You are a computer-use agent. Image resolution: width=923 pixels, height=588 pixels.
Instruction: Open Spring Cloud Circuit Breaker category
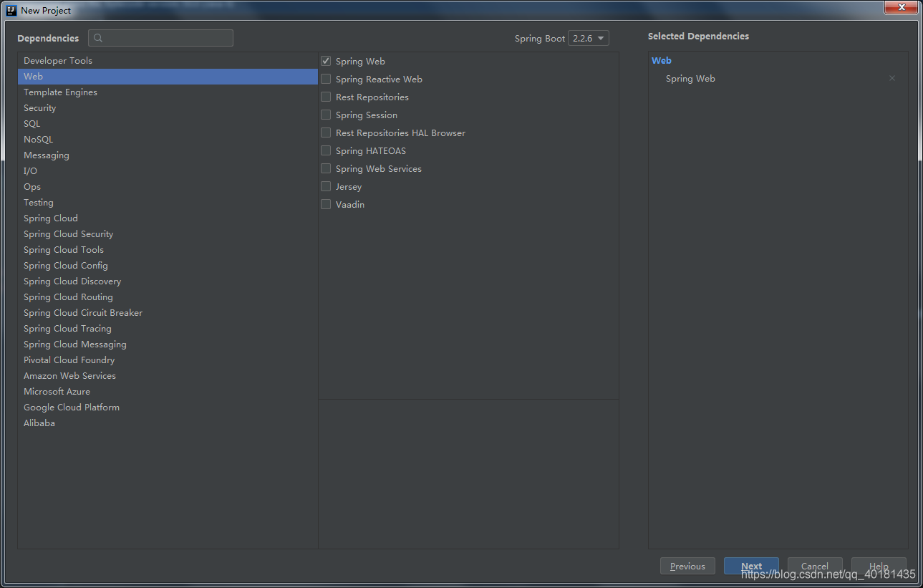[168, 313]
